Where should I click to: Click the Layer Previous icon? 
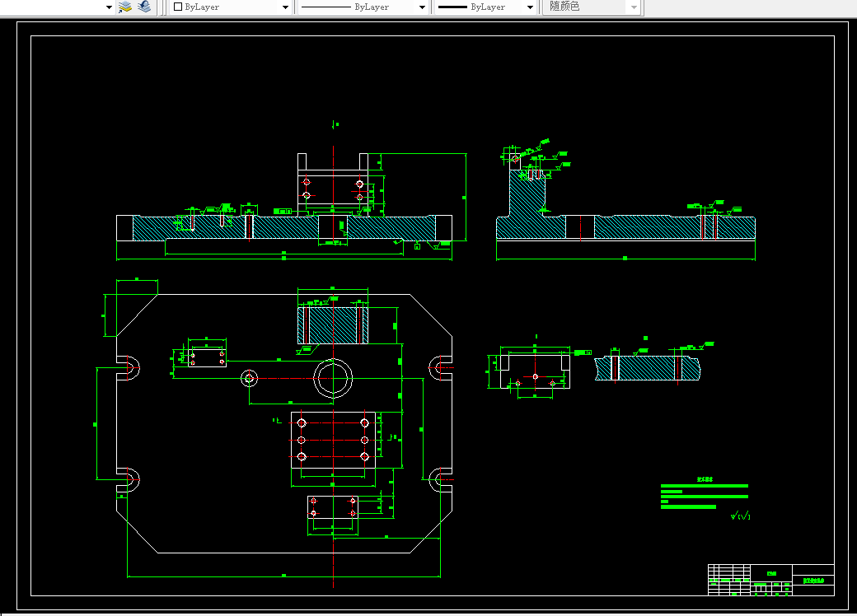tap(144, 7)
